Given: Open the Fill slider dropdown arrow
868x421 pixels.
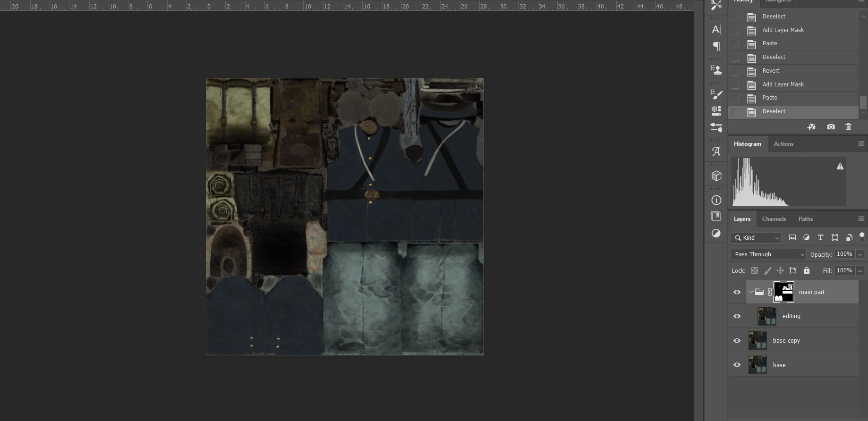Looking at the screenshot, I should click(860, 271).
